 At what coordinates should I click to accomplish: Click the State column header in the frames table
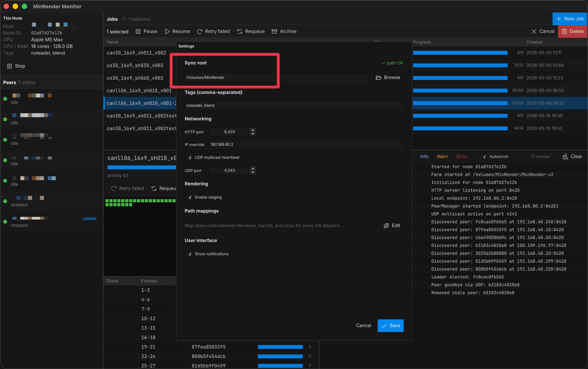click(112, 281)
